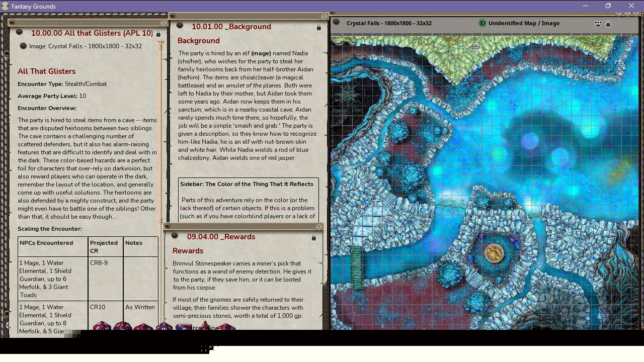Click the wooden ladder on the map's left side
Image resolution: width=644 pixels, height=362 pixels.
(357, 266)
